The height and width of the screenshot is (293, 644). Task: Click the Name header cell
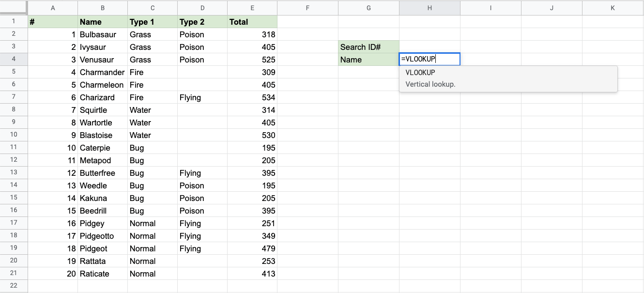[102, 22]
